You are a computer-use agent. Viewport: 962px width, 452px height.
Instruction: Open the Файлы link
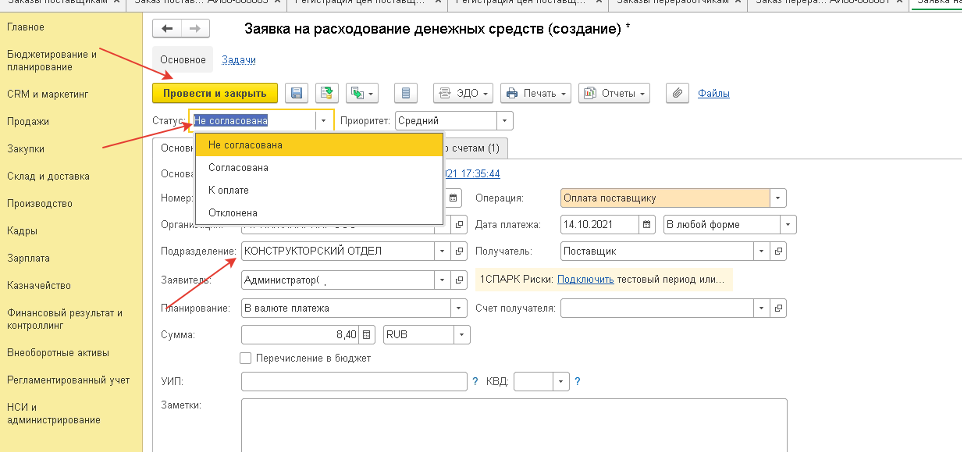click(x=714, y=93)
